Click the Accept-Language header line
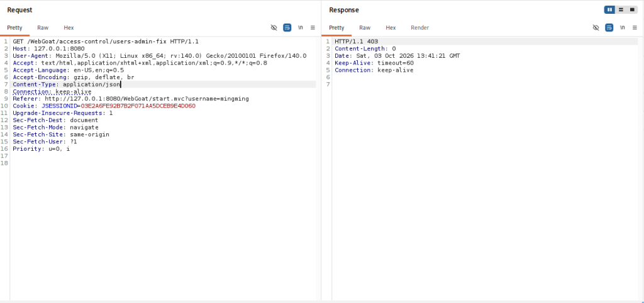 point(68,70)
